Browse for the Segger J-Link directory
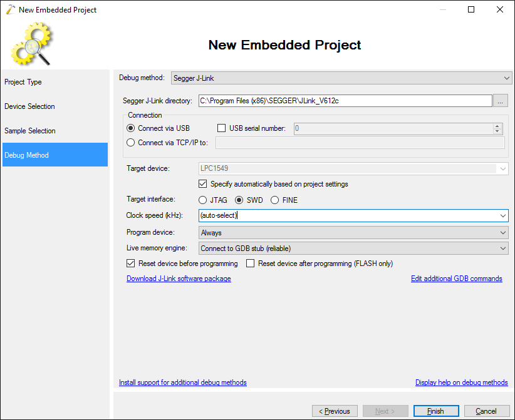The height and width of the screenshot is (420, 515). tap(500, 101)
